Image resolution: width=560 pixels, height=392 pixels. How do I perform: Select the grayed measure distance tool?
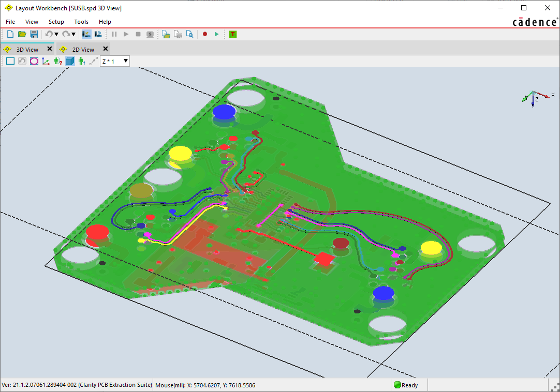click(x=94, y=61)
